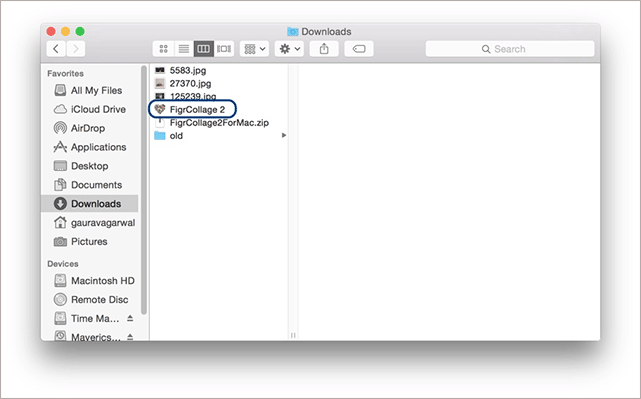Switch to icon view
Screen dimensions: 641x399
(164, 49)
